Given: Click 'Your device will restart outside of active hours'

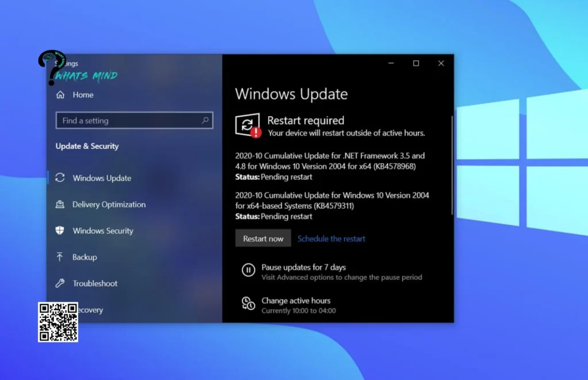Looking at the screenshot, I should click(346, 133).
